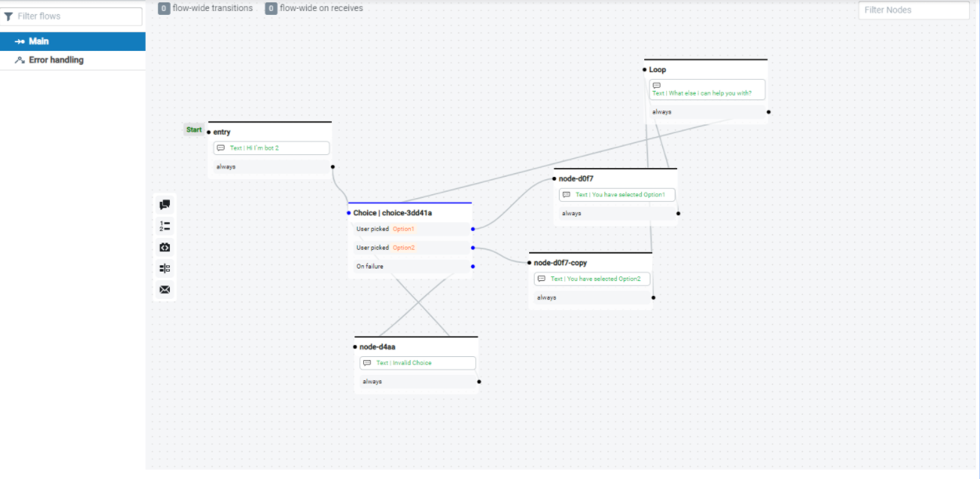Select the Main flow in the sidebar
The image size is (980, 479).
click(39, 41)
